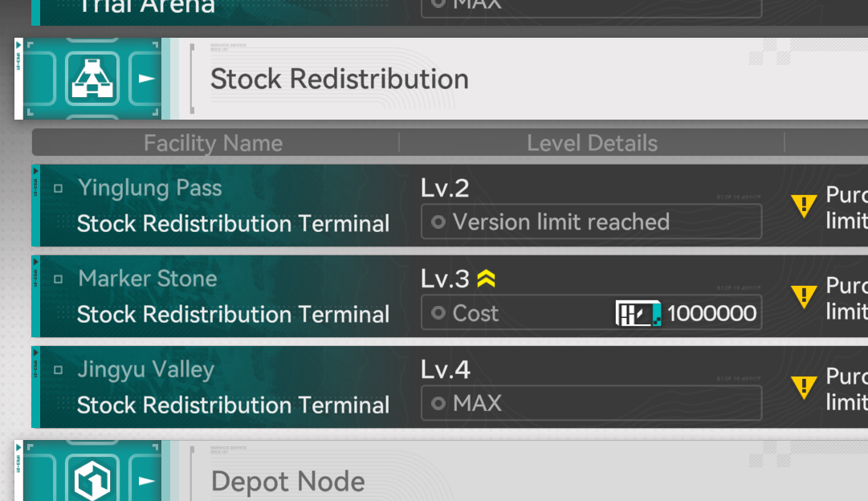Expand the Stock Redistribution section header
This screenshot has width=868, height=501.
(441, 79)
